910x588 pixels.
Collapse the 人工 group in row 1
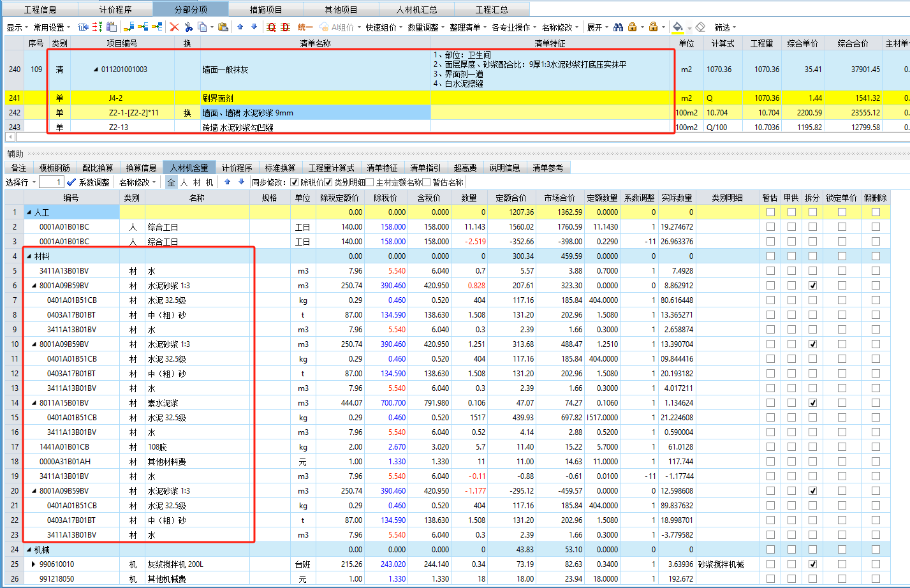click(29, 212)
